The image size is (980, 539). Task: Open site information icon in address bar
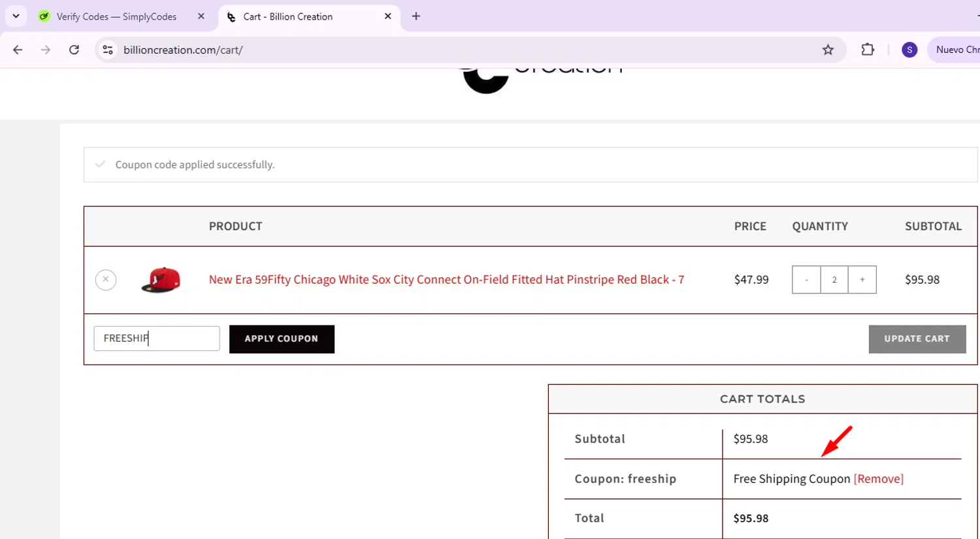(108, 50)
